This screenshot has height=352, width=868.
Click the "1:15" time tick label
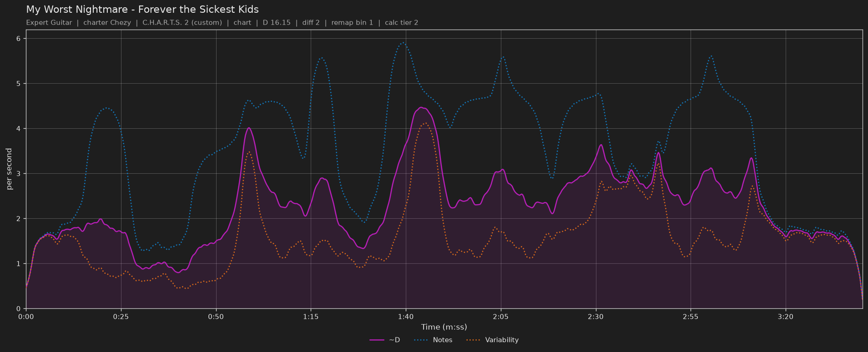(x=311, y=317)
